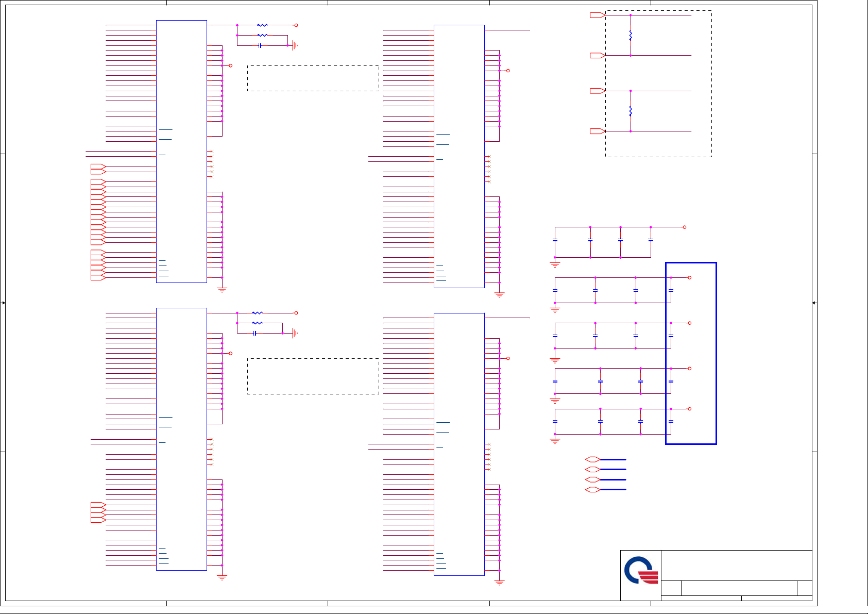Select the lower IC block in the middle column

click(x=459, y=444)
